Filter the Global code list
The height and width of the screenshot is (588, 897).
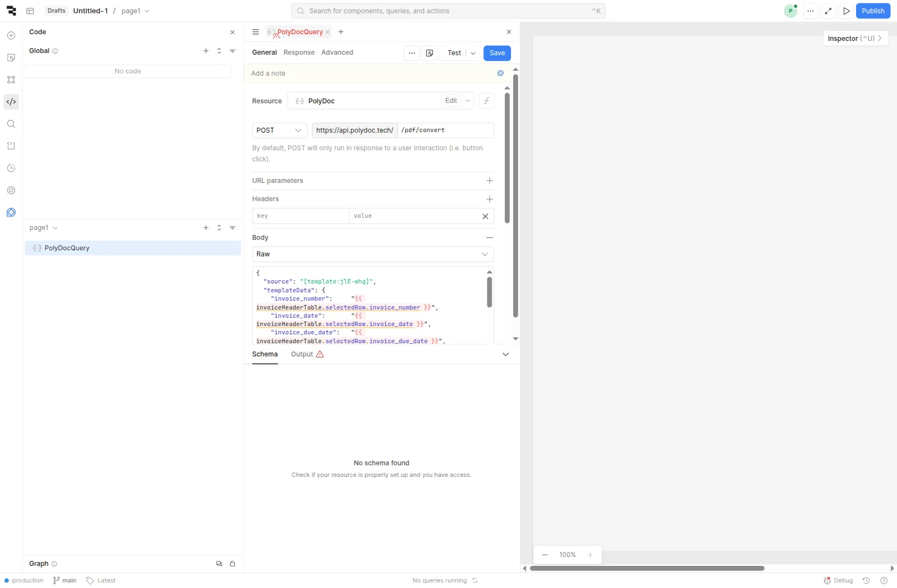pyautogui.click(x=232, y=51)
